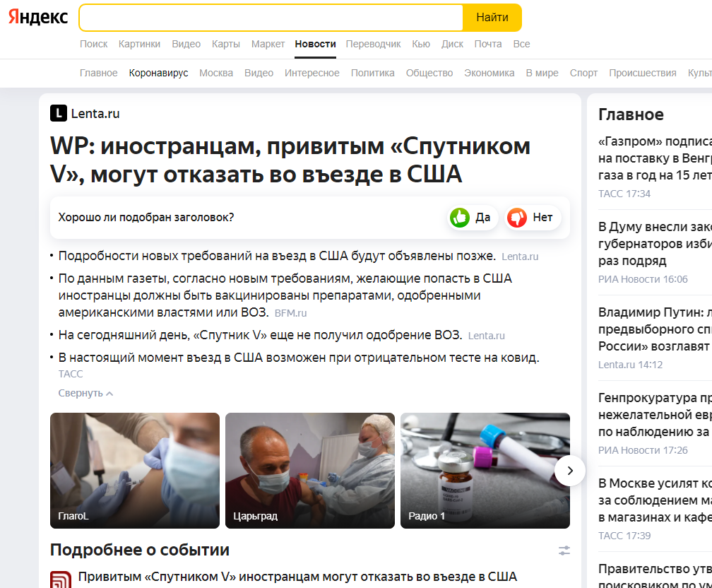Screen dimensions: 712x588
Task: Open the settings sliders icon near Подробнее о событии
Action: click(564, 551)
